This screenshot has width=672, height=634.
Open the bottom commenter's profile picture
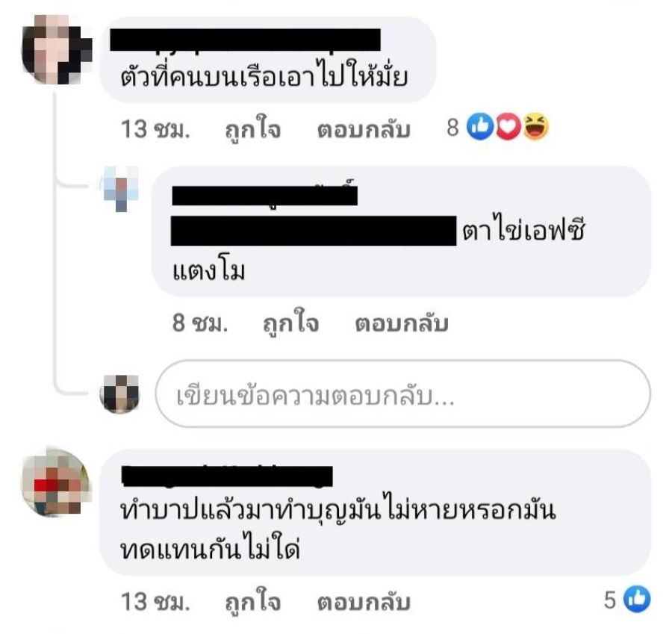(56, 482)
